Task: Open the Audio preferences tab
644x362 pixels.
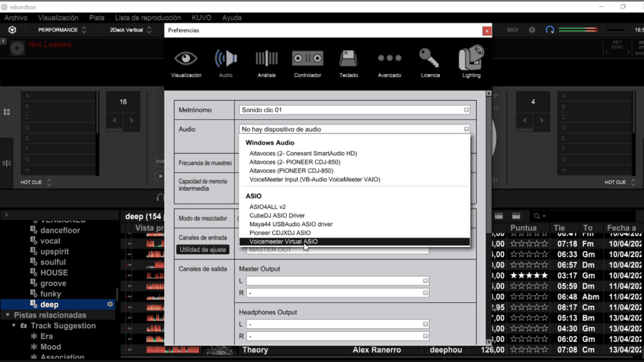Action: [x=226, y=63]
